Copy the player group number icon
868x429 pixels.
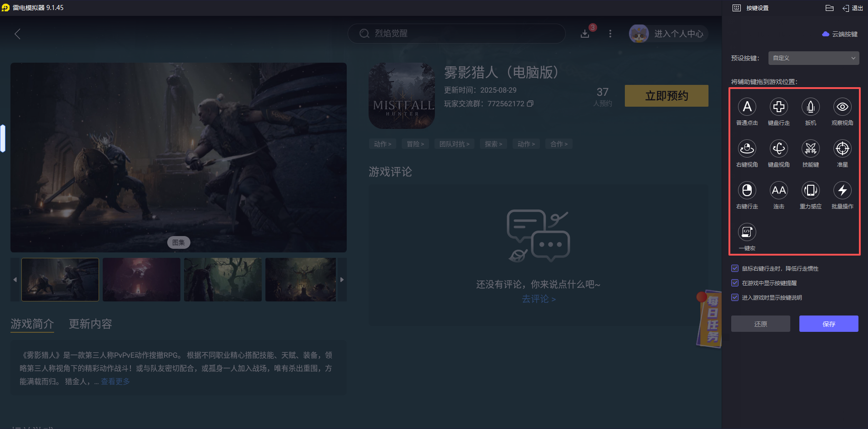click(530, 104)
